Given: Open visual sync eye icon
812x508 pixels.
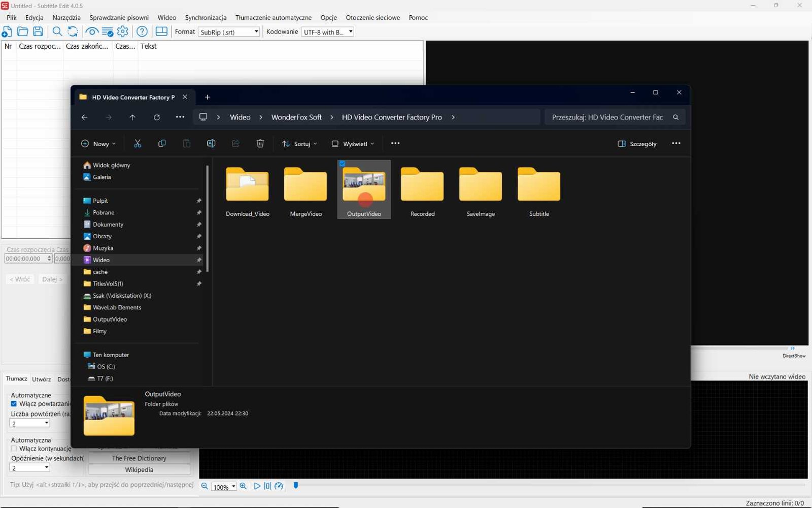Looking at the screenshot, I should pyautogui.click(x=92, y=31).
